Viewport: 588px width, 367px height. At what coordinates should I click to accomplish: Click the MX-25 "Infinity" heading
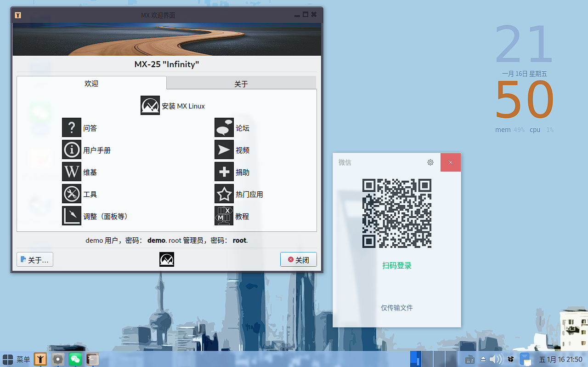(x=167, y=64)
